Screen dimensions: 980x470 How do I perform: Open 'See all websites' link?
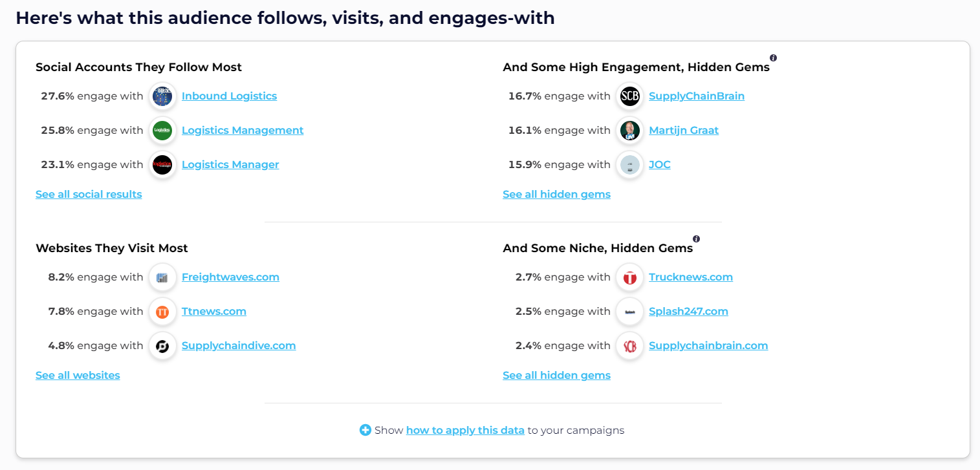click(78, 375)
